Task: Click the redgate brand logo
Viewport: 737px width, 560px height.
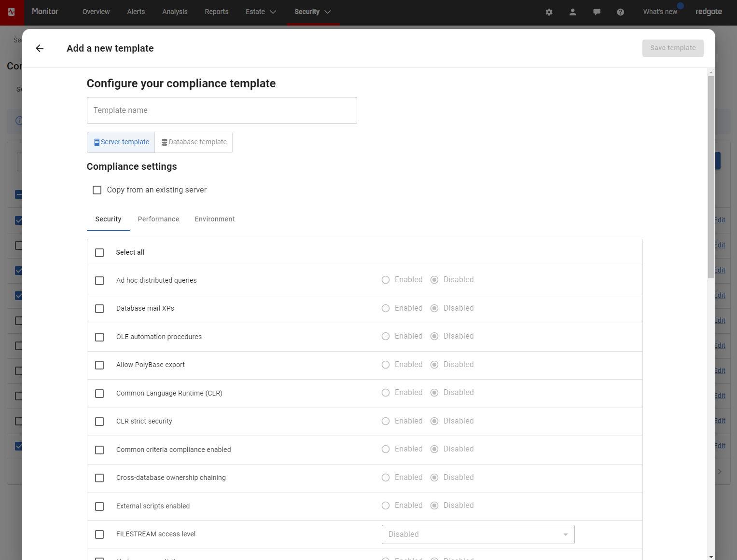Action: (x=709, y=12)
